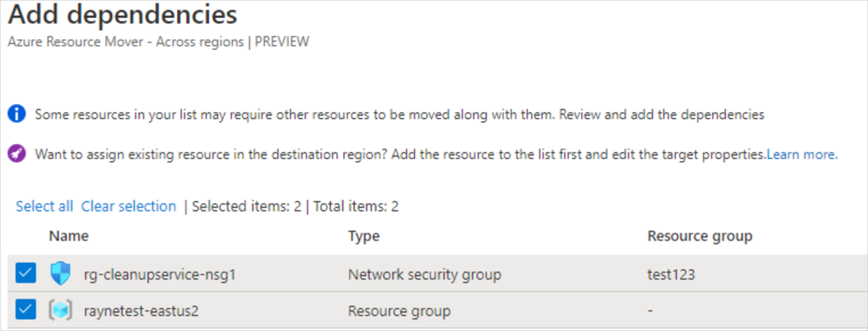Open the Learn more link
This screenshot has width=868, height=331.
[x=802, y=154]
